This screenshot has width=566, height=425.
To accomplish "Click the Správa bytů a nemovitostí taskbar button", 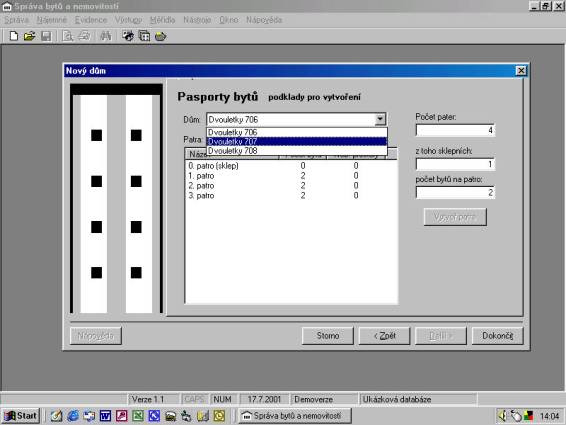I will click(x=295, y=416).
